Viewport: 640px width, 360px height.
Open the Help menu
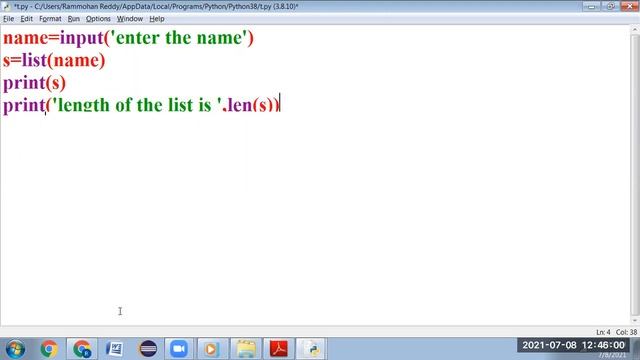click(157, 19)
